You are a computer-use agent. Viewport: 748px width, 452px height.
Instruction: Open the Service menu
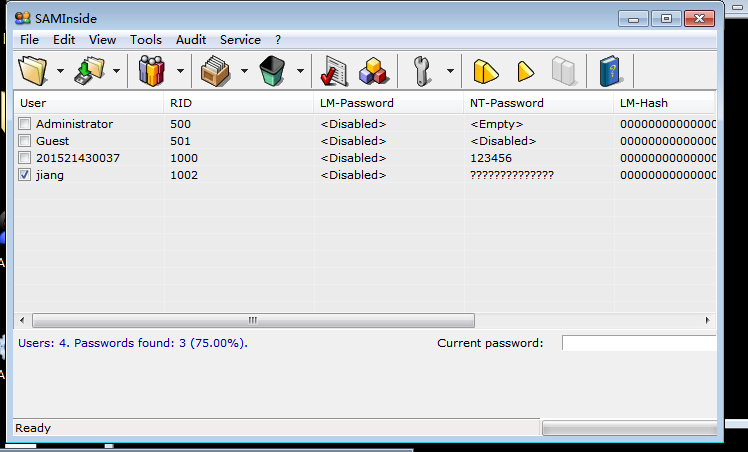(240, 40)
